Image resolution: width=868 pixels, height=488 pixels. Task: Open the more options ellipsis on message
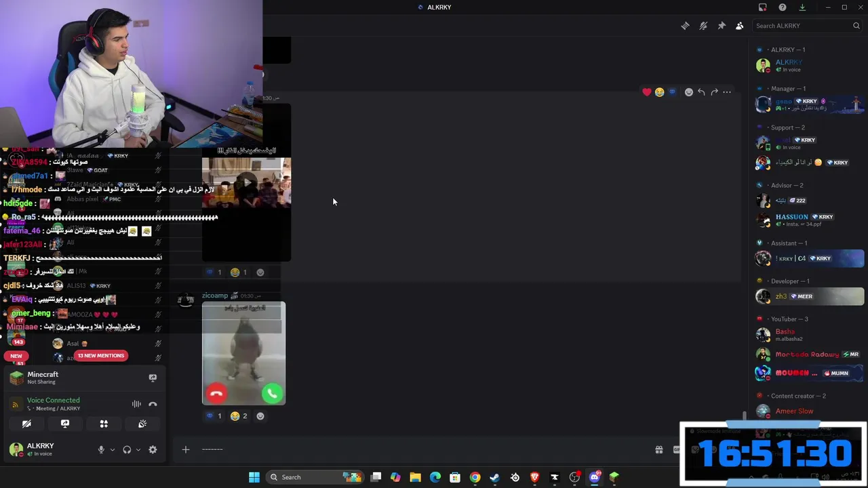pos(727,92)
